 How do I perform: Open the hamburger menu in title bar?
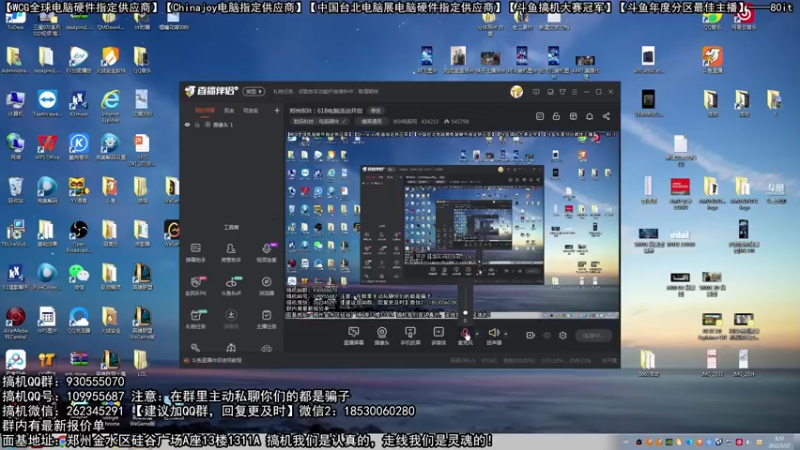click(x=574, y=92)
